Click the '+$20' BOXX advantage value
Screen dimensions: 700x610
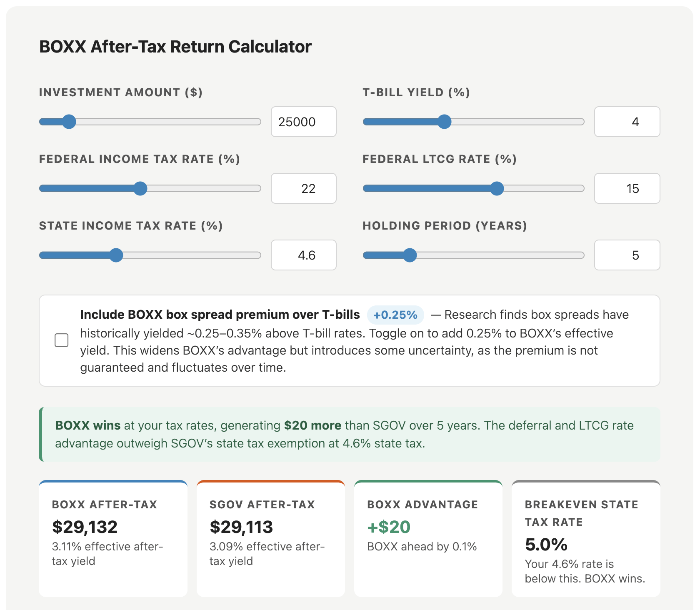389,527
